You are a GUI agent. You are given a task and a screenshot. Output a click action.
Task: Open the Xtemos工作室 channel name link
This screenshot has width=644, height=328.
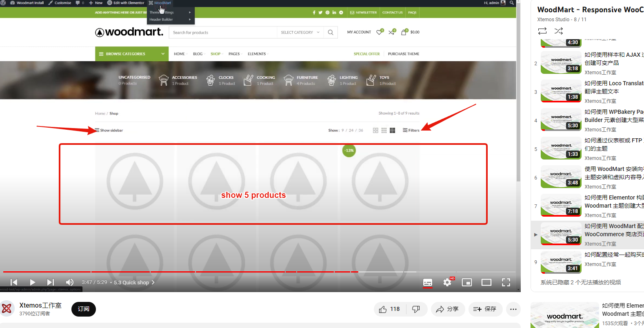pos(40,305)
